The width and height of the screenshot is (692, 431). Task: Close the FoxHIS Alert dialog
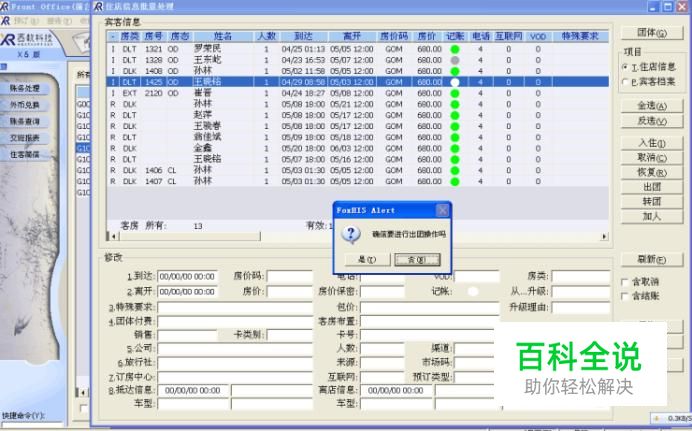(x=442, y=210)
